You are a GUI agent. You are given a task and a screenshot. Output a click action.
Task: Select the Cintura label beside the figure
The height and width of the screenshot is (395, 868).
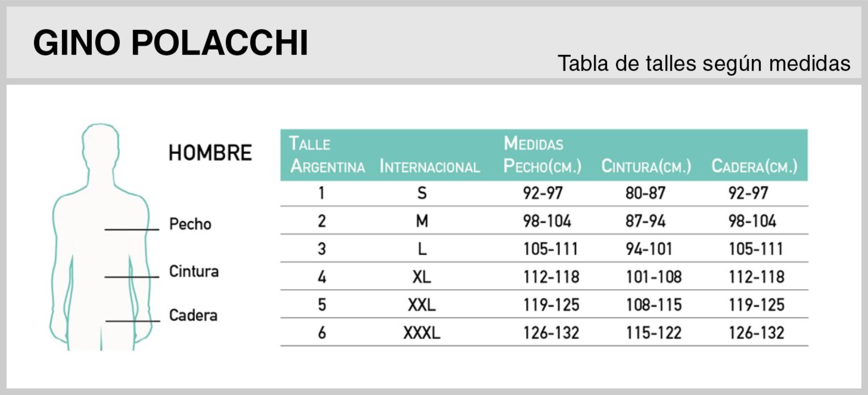coord(194,272)
